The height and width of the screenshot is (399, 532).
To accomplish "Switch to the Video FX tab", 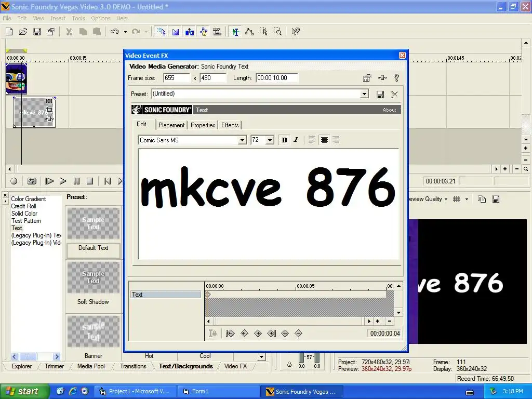I will pyautogui.click(x=235, y=366).
